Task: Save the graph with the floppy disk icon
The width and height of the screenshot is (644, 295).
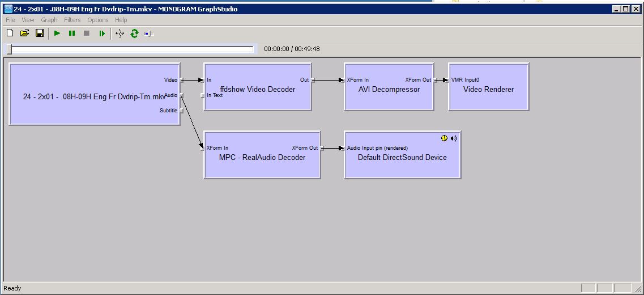Action: pos(40,33)
